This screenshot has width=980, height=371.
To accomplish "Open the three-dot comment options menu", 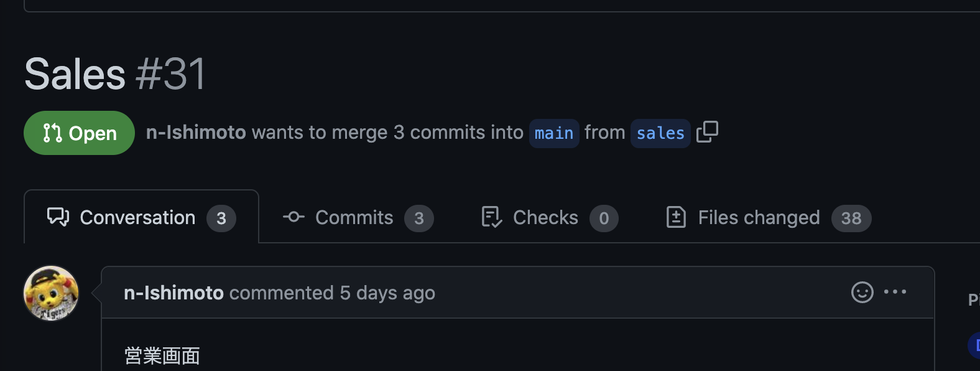I will click(895, 292).
